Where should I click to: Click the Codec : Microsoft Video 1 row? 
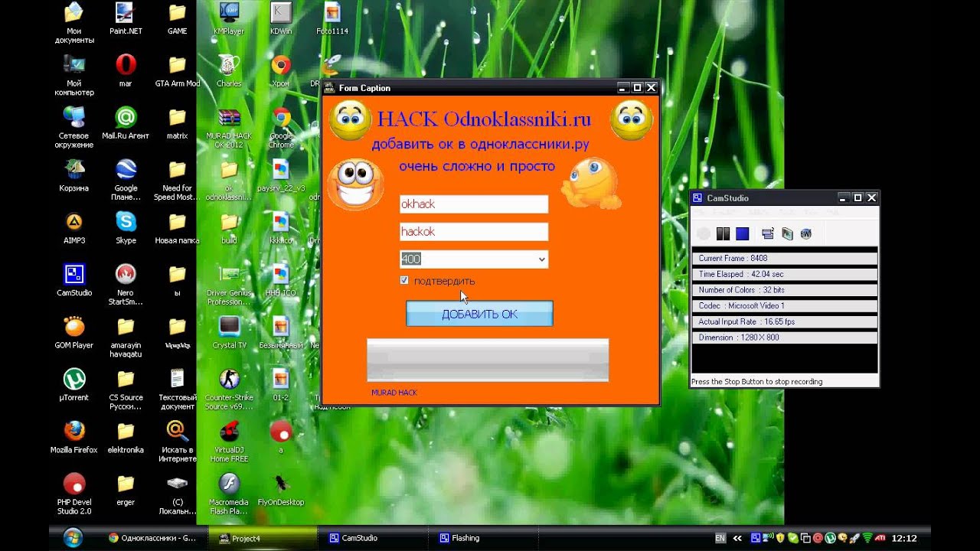pos(784,306)
